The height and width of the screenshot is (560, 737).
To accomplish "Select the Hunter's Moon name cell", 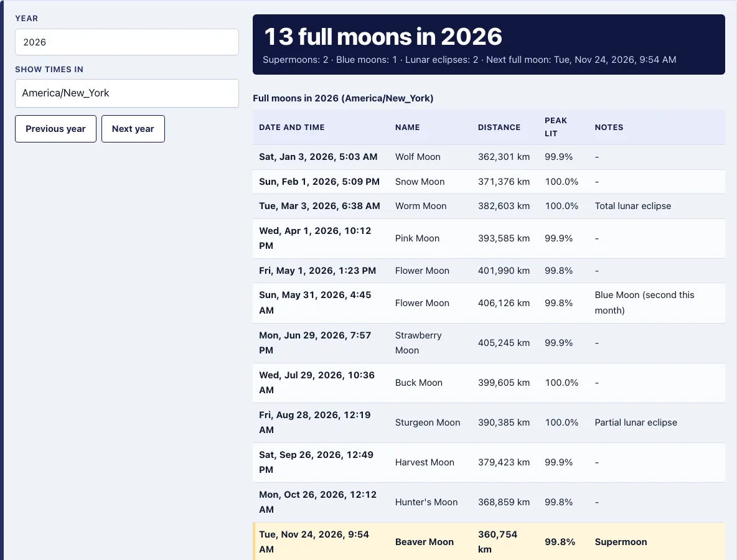I will (x=426, y=502).
